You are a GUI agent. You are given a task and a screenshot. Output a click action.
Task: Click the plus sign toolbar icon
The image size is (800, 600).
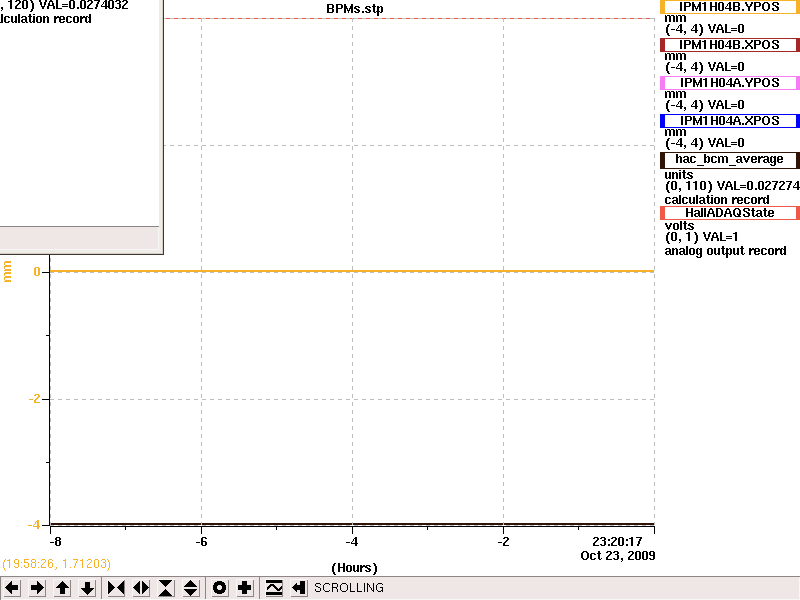[244, 588]
